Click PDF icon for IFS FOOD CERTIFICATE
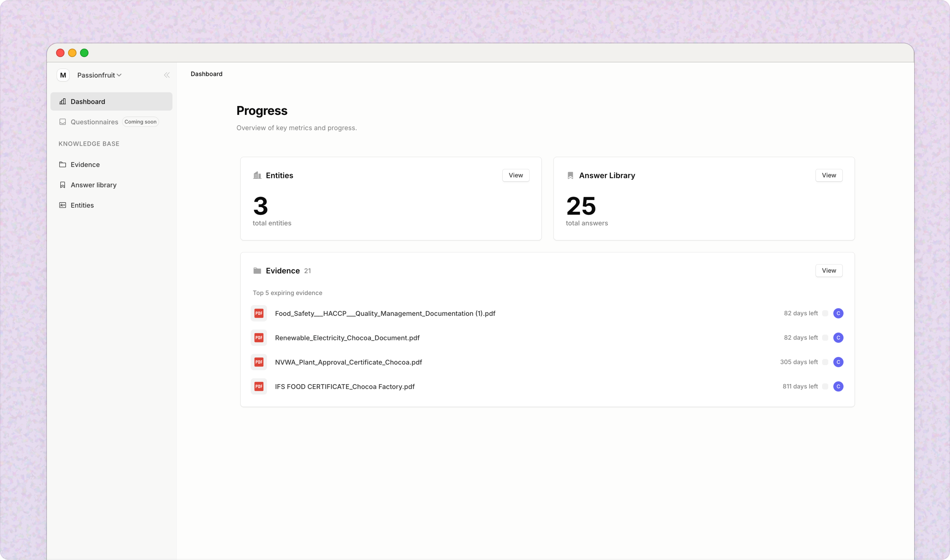The height and width of the screenshot is (560, 950). (x=259, y=386)
